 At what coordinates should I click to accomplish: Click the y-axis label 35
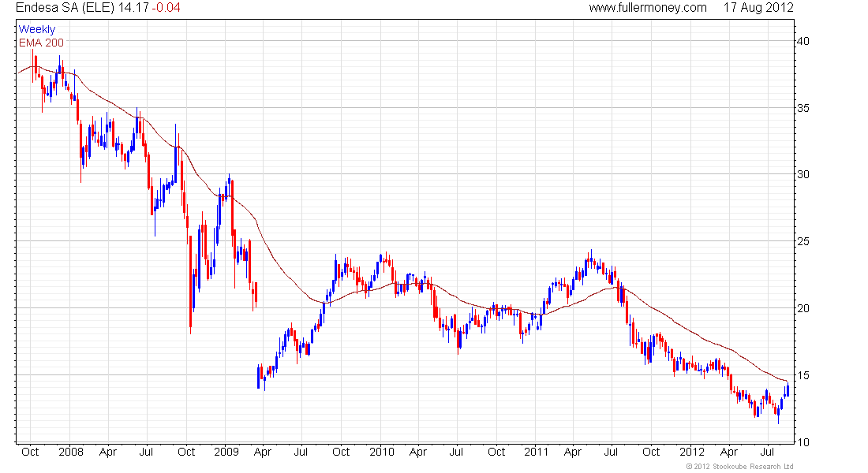pyautogui.click(x=803, y=108)
